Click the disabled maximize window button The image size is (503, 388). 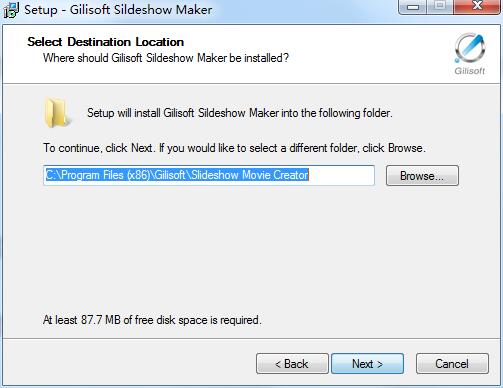pos(440,6)
